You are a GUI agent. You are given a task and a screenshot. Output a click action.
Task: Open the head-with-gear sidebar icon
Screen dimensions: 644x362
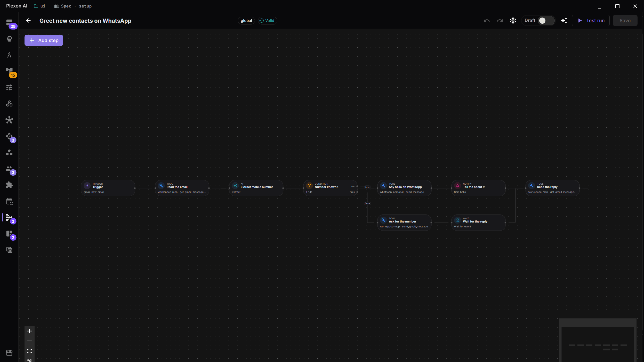[x=9, y=39]
